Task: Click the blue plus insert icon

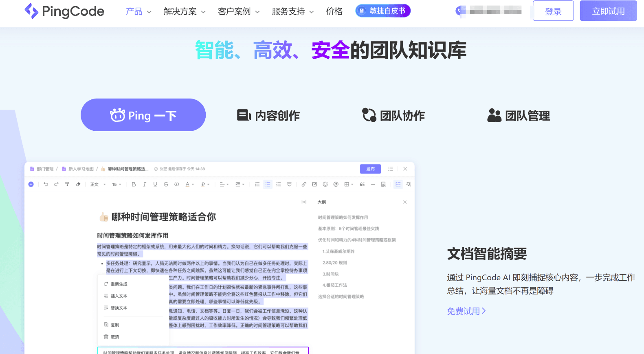Action: tap(31, 185)
